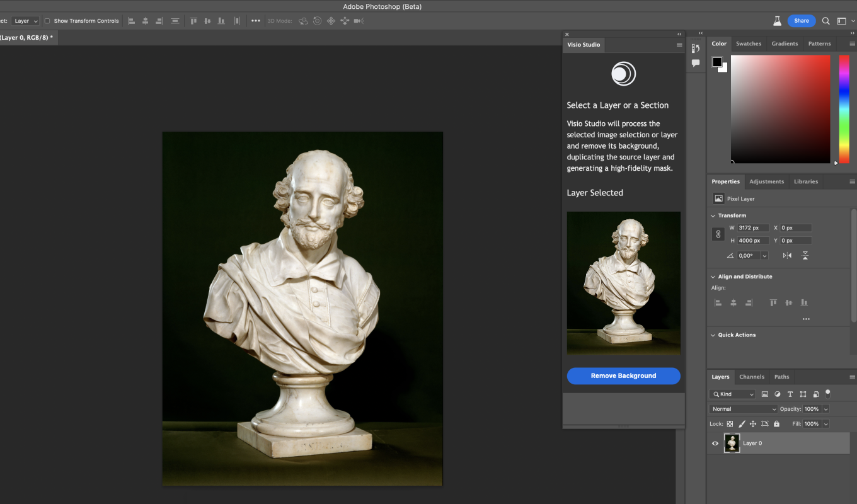857x504 pixels.
Task: Filter layers by type layers icon
Action: (x=790, y=394)
